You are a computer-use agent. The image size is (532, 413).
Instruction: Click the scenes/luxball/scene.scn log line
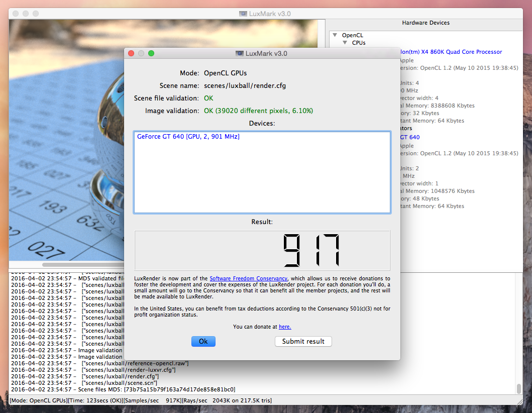[x=84, y=383]
